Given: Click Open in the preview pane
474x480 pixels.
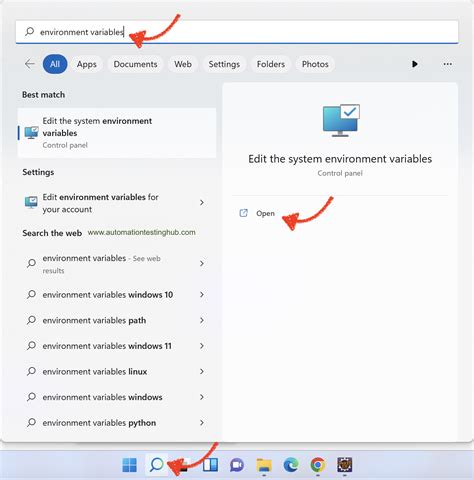Looking at the screenshot, I should tap(265, 213).
